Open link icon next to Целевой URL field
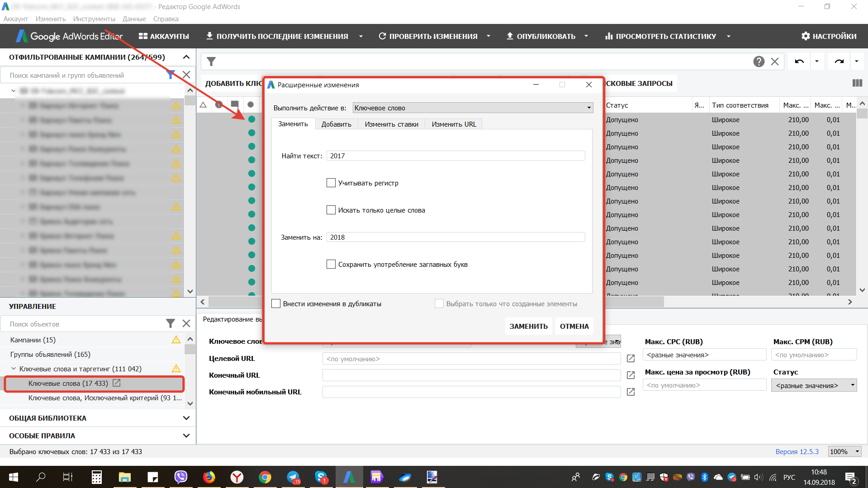Image resolution: width=868 pixels, height=488 pixels. [x=631, y=359]
